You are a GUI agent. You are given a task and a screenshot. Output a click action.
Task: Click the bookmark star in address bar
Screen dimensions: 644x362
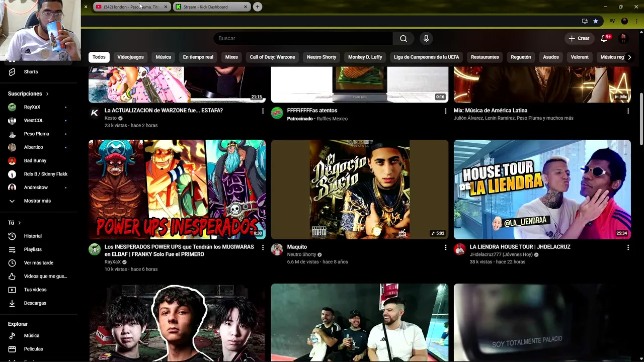click(x=596, y=21)
